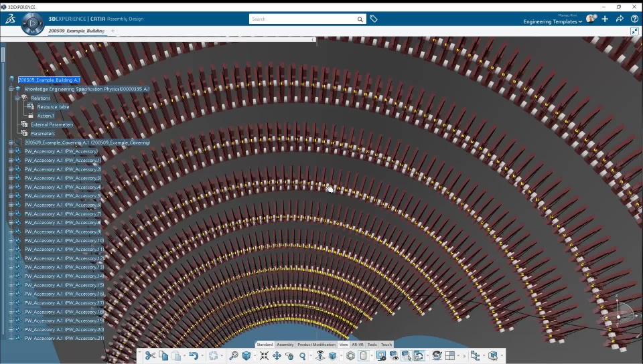Toggle the hide/show eye cube icon
The height and width of the screenshot is (364, 643).
coord(394,356)
